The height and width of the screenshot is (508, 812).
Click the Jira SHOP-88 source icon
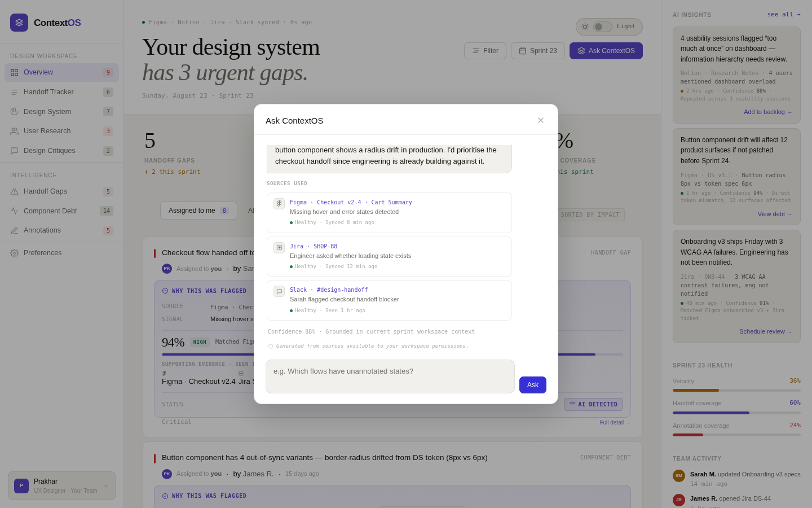click(279, 248)
